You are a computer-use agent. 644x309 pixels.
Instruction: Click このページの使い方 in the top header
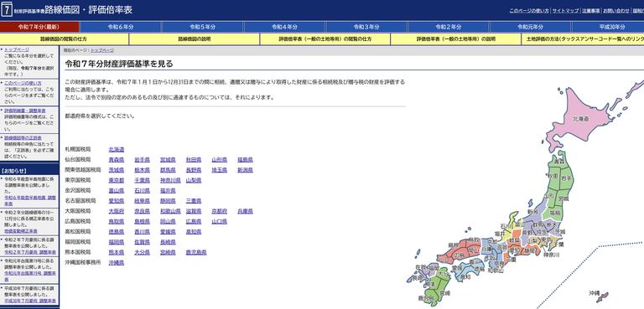click(x=529, y=11)
